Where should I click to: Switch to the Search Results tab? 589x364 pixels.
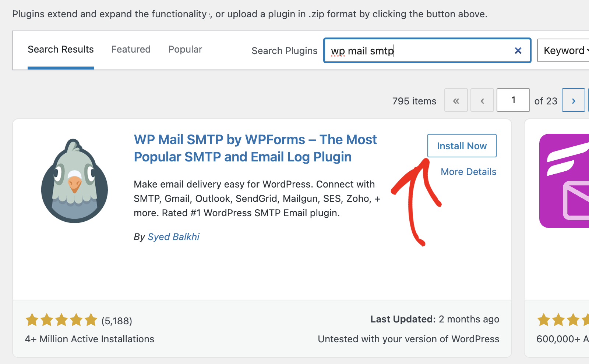click(61, 50)
